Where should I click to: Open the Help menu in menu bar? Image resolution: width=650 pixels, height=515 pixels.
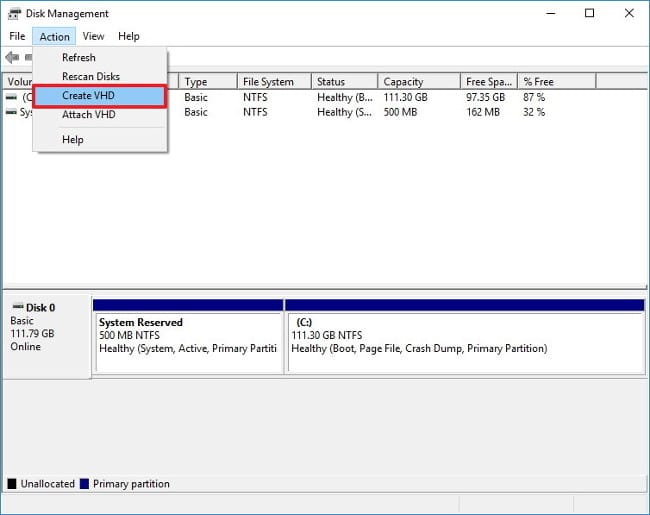pos(129,36)
